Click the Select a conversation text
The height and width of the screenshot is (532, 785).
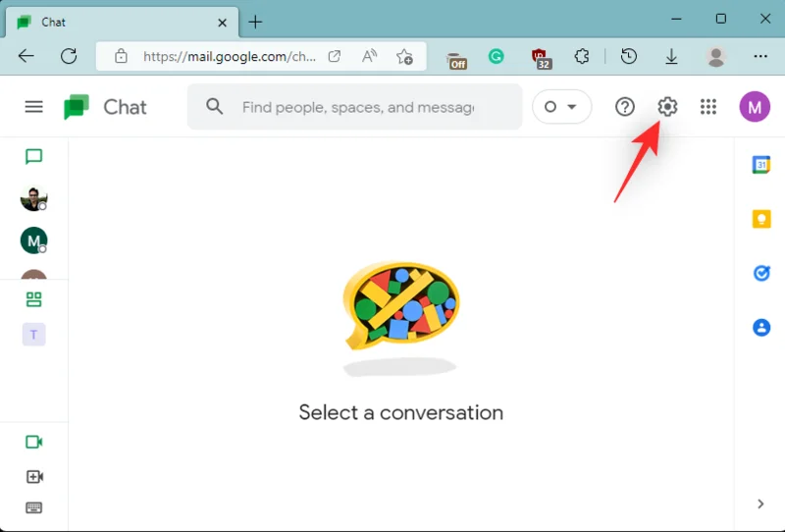401,413
